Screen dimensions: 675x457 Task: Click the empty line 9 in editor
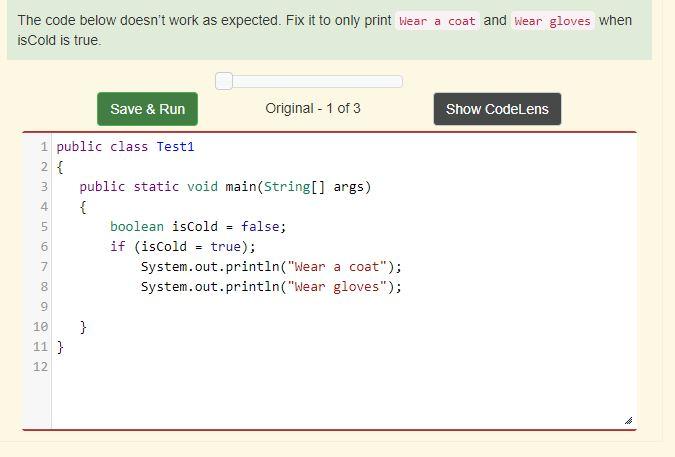tap(344, 307)
